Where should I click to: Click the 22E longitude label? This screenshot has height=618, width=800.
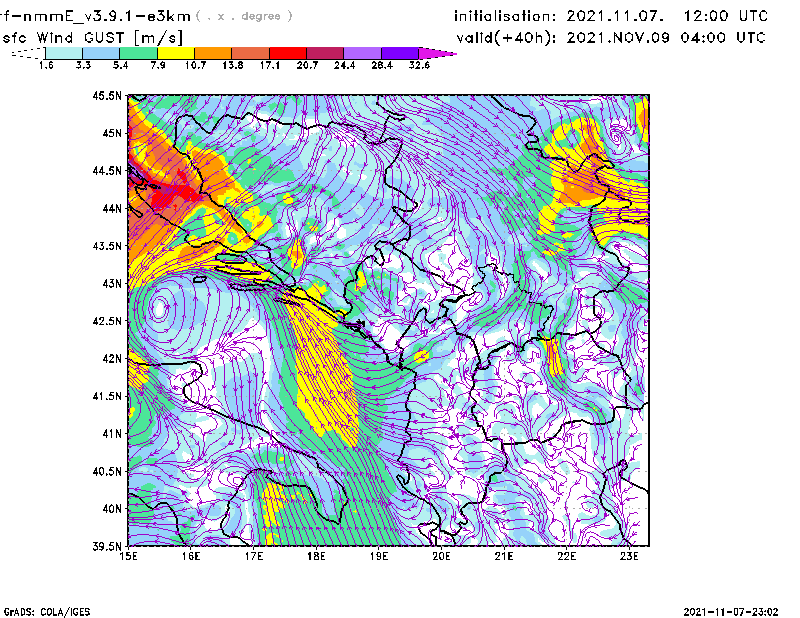(566, 556)
